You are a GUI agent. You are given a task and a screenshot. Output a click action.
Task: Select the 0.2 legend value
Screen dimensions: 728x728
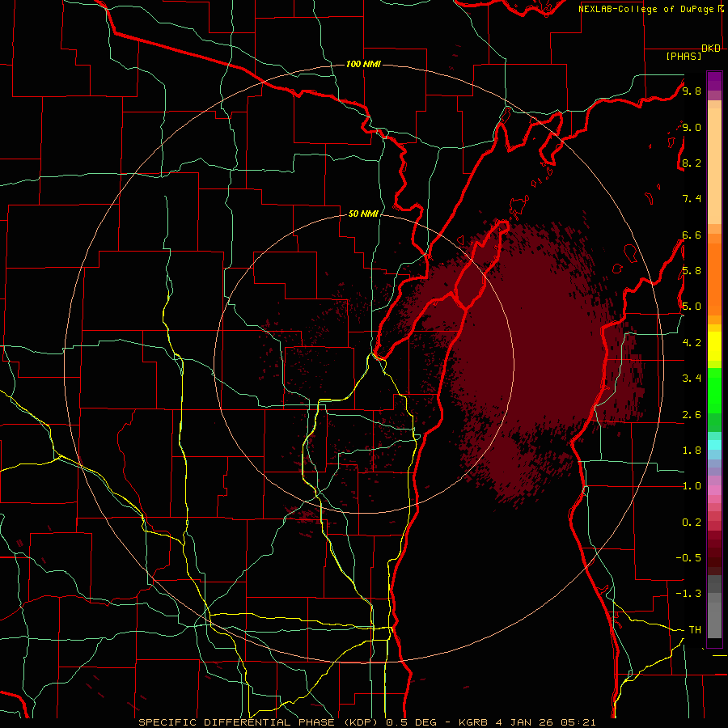click(692, 523)
